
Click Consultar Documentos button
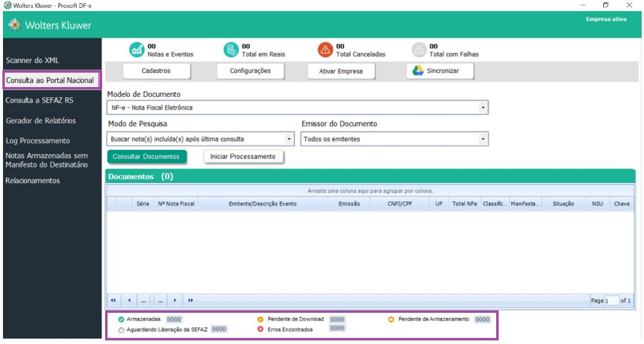(147, 157)
